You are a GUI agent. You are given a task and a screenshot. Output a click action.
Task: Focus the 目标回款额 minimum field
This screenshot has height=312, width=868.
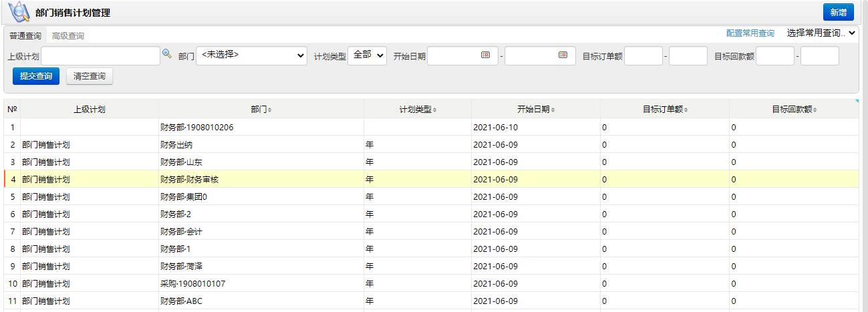point(775,56)
